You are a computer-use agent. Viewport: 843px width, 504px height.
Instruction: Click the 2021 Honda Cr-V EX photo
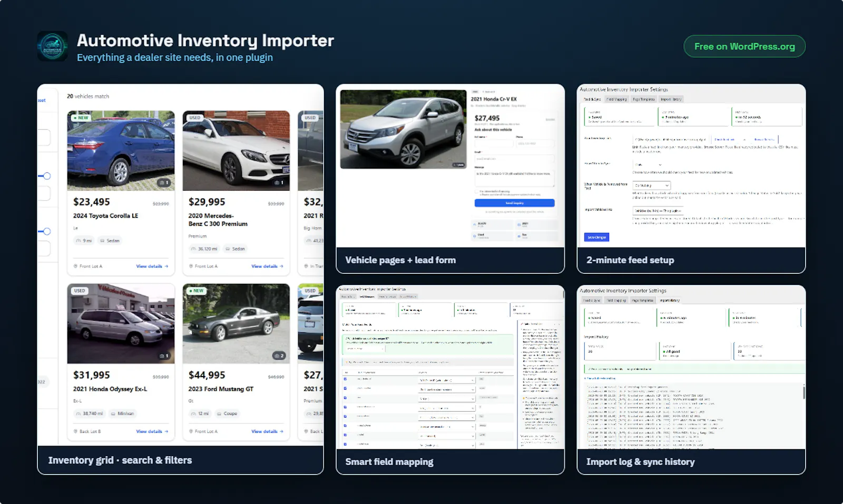point(404,129)
